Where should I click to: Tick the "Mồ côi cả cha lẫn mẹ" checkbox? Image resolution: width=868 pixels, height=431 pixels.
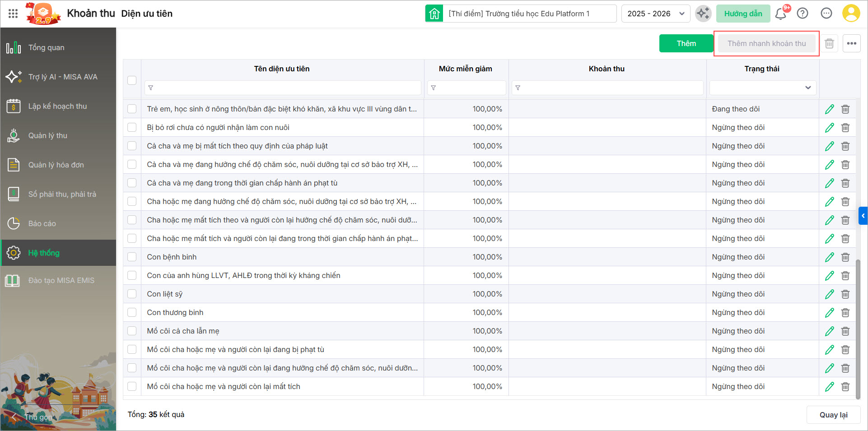pos(132,331)
